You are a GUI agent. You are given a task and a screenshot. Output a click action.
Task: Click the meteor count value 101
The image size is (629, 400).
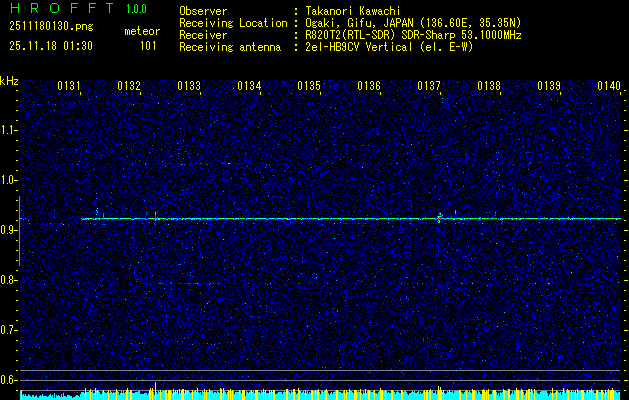pos(148,46)
